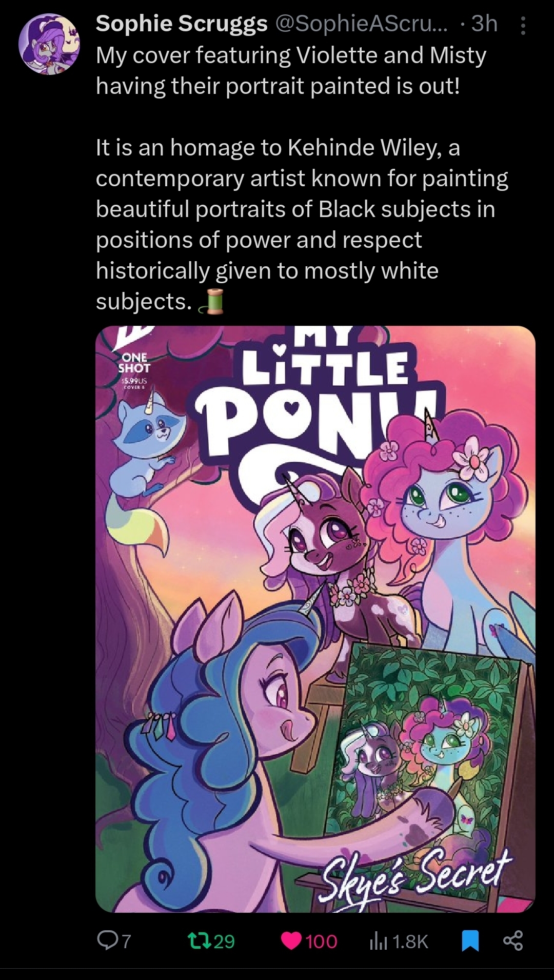
Task: Toggle the pink like heart
Action: tap(292, 941)
